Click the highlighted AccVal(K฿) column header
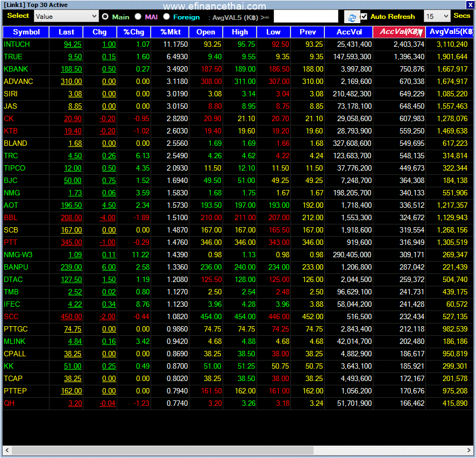The height and width of the screenshot is (458, 476). coord(399,32)
